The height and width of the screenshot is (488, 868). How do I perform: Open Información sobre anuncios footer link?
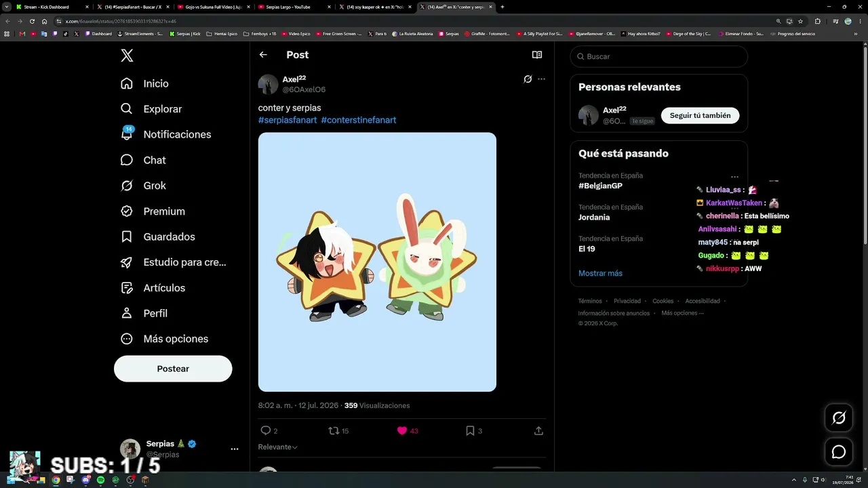pyautogui.click(x=614, y=313)
